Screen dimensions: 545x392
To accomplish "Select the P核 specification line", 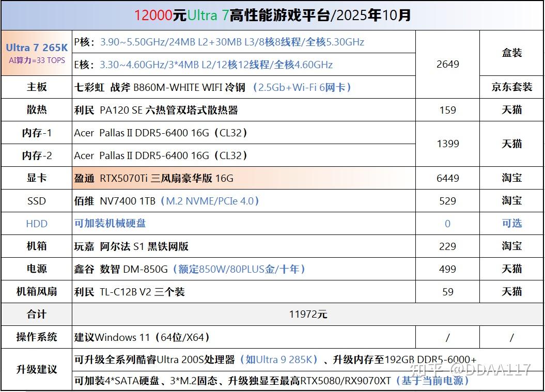I will (219, 42).
